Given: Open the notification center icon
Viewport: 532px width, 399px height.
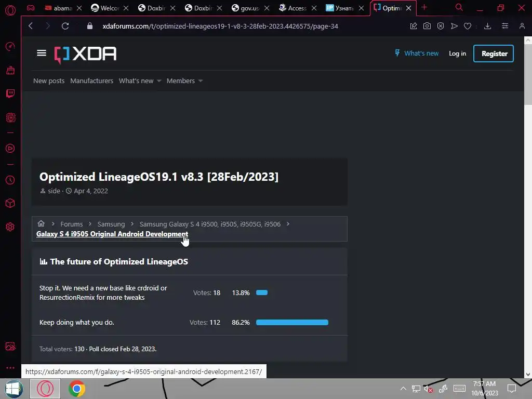Looking at the screenshot, I should [x=512, y=389].
